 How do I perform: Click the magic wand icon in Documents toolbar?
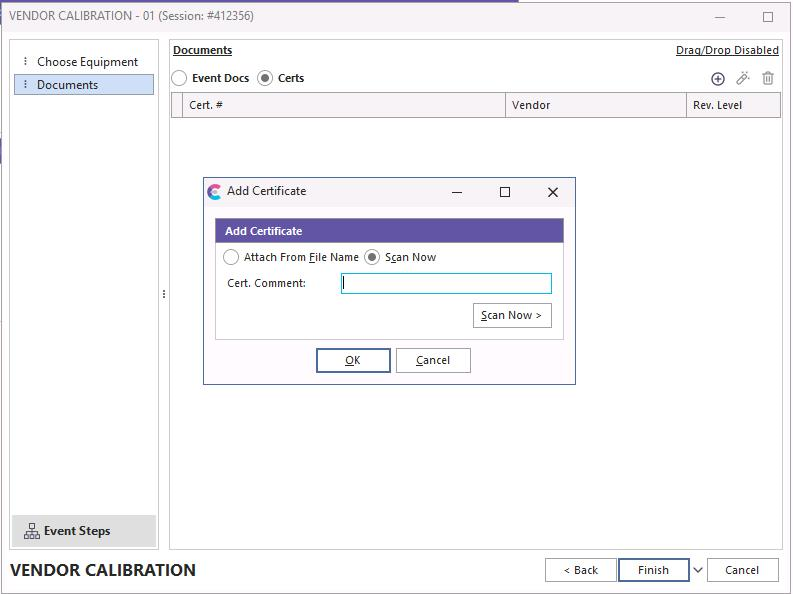coord(743,78)
